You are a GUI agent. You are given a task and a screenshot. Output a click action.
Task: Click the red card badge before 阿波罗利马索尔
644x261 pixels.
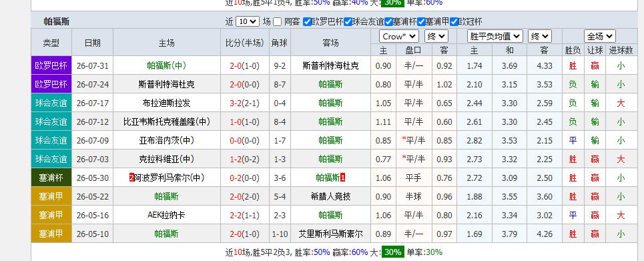coord(131,178)
